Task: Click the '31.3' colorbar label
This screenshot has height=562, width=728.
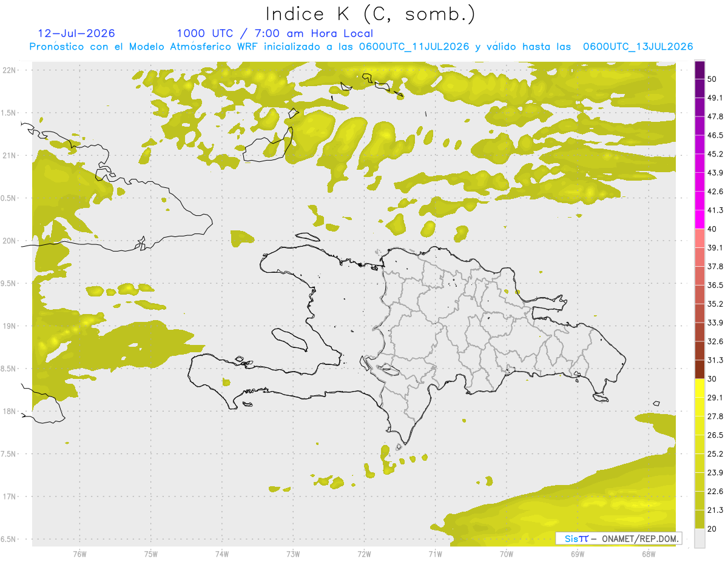Action: (715, 360)
